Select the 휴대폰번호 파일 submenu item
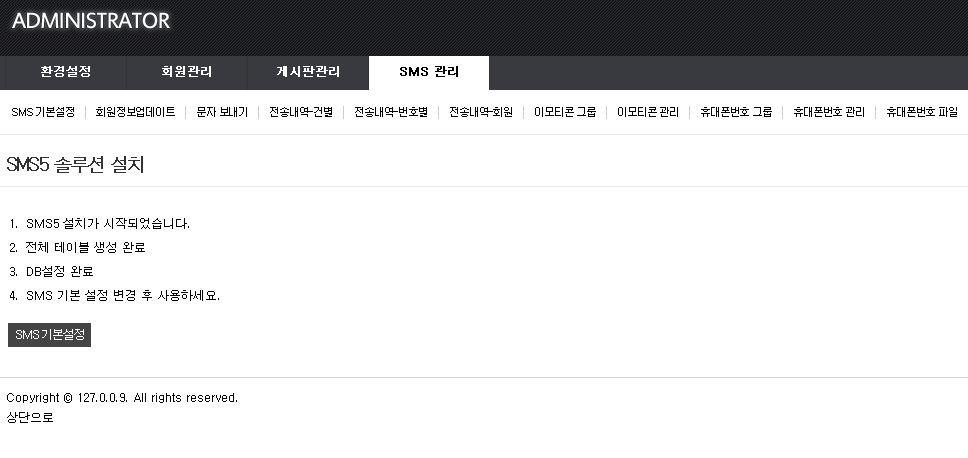The height and width of the screenshot is (458, 968). tap(921, 112)
